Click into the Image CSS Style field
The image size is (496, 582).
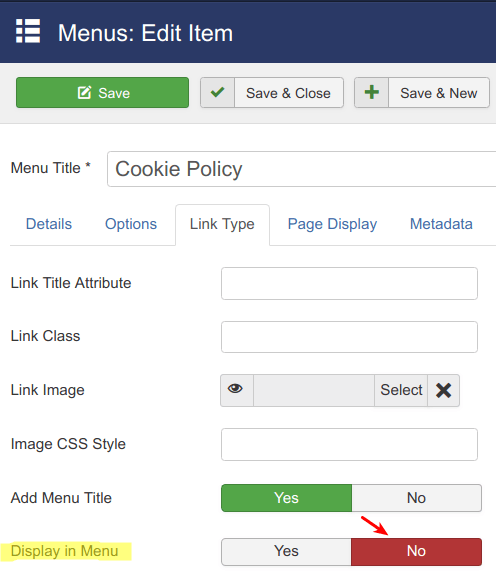point(349,445)
